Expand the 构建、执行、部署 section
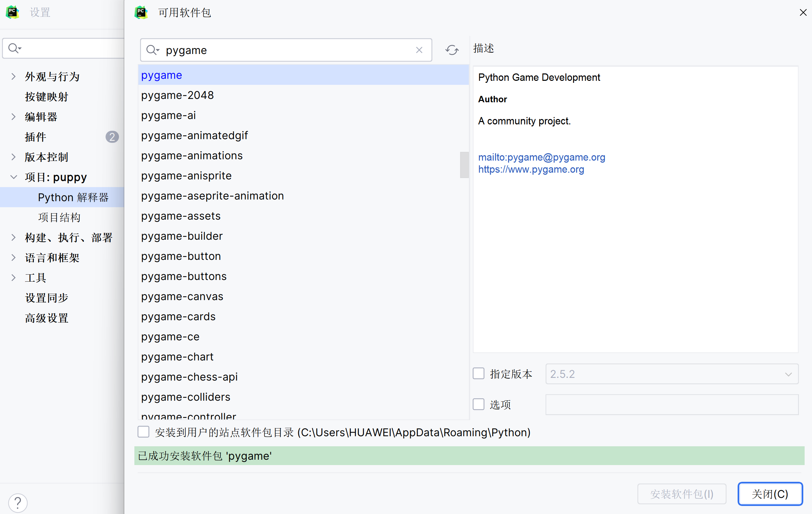Image resolution: width=812 pixels, height=514 pixels. click(13, 237)
